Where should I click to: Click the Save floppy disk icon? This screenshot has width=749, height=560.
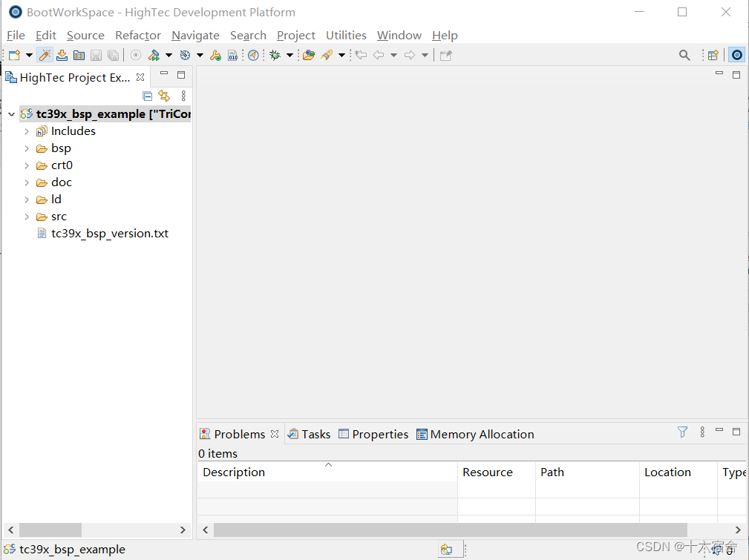96,56
